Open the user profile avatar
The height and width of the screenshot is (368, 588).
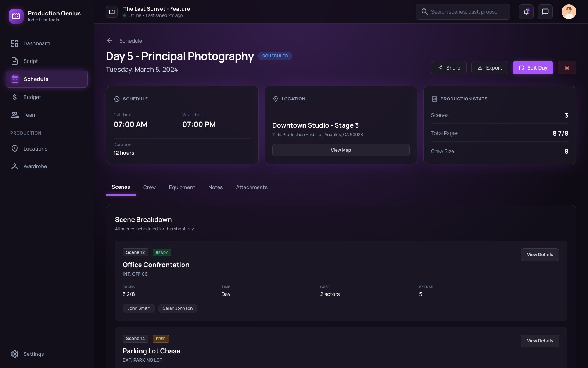click(x=569, y=12)
